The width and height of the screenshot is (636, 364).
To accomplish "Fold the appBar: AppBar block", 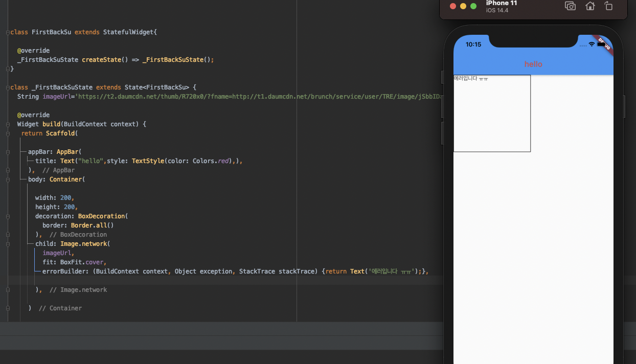I will pyautogui.click(x=7, y=152).
